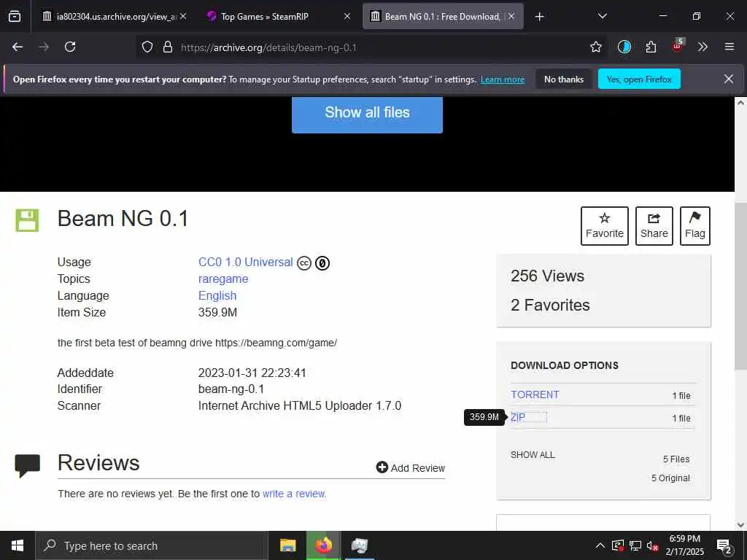The image size is (747, 560).
Task: Click the Reviews speech bubble icon
Action: [x=27, y=465]
